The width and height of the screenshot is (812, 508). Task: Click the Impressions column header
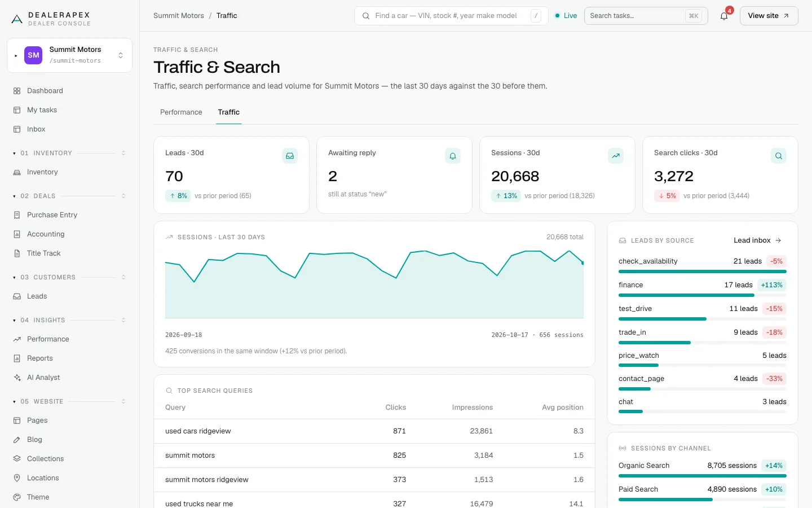point(473,408)
